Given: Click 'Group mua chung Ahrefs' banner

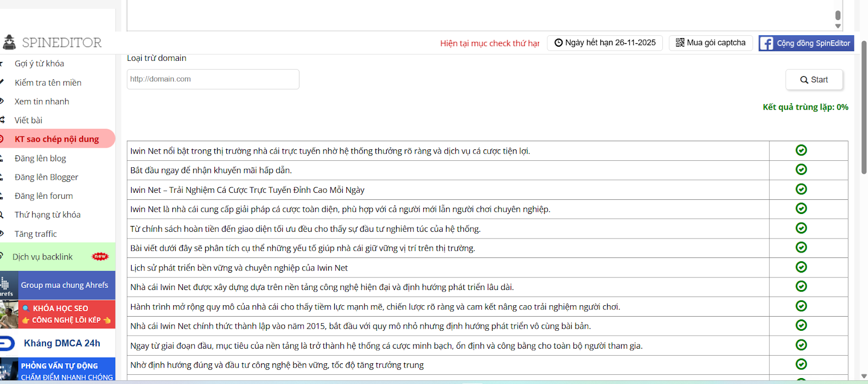Looking at the screenshot, I should 64,285.
